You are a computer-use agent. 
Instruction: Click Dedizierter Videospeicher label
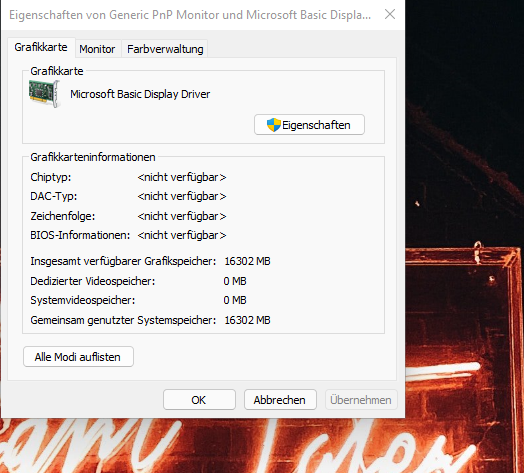[93, 281]
